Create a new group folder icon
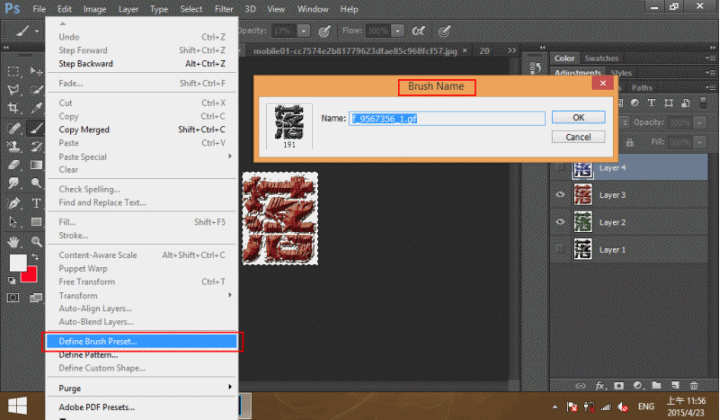Screen dimensions: 720x420 (x=656, y=386)
